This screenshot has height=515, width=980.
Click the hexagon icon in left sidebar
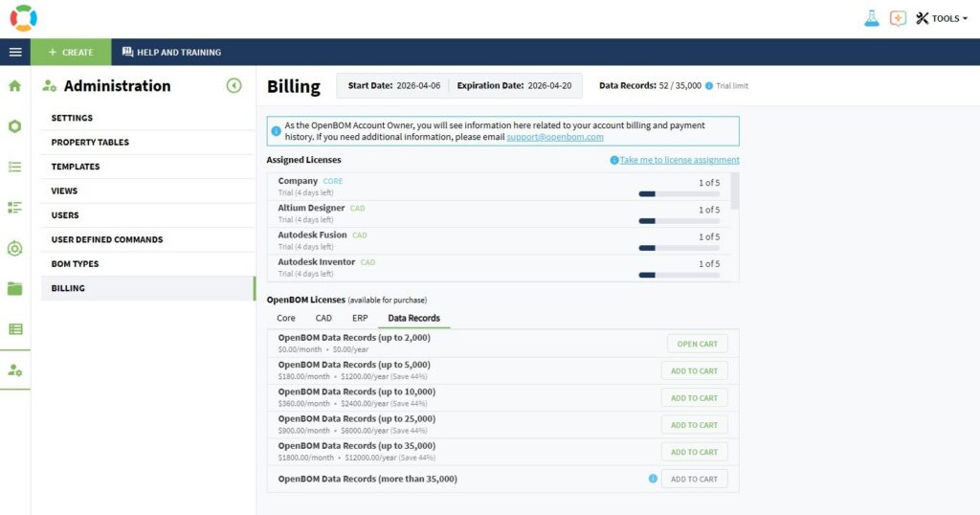[x=15, y=126]
